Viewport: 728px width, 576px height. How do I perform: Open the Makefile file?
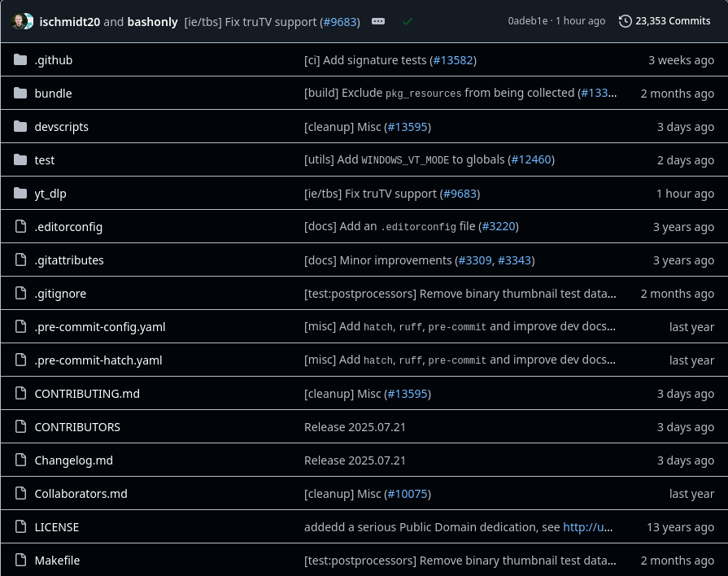click(57, 561)
